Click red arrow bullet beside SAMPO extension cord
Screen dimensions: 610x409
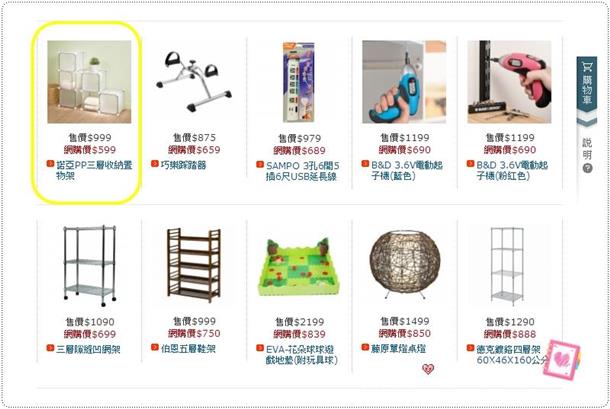260,165
